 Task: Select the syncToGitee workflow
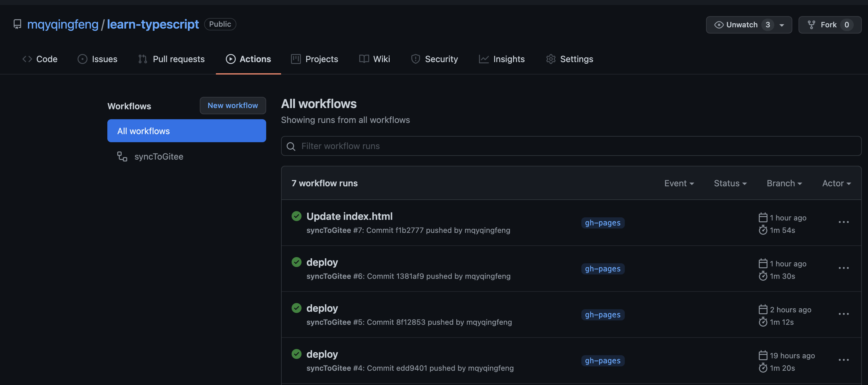pos(159,156)
